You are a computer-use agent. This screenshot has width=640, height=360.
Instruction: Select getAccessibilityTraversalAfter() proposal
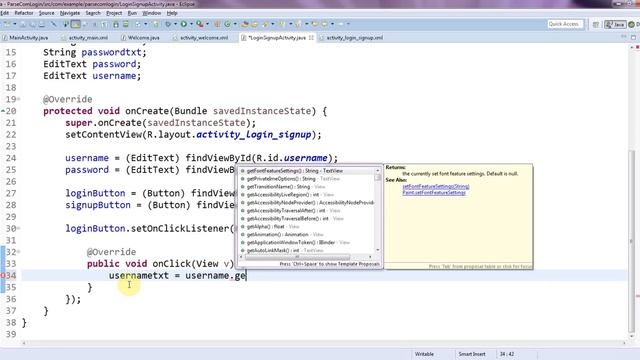[307, 211]
